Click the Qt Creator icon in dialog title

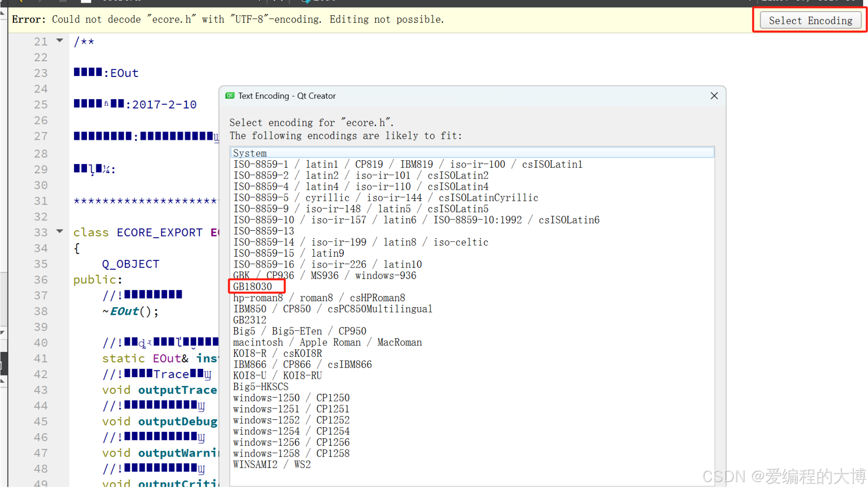click(230, 96)
